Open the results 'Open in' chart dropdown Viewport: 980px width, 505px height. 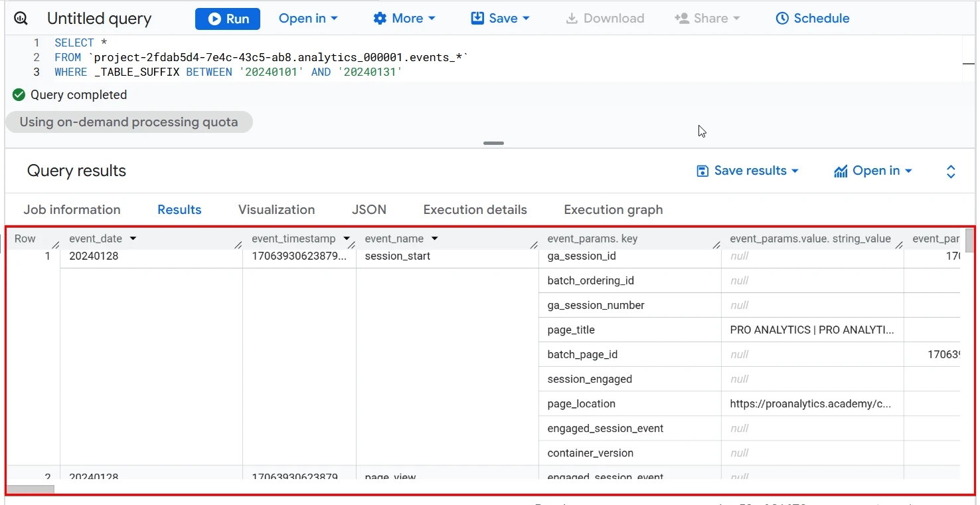(873, 171)
